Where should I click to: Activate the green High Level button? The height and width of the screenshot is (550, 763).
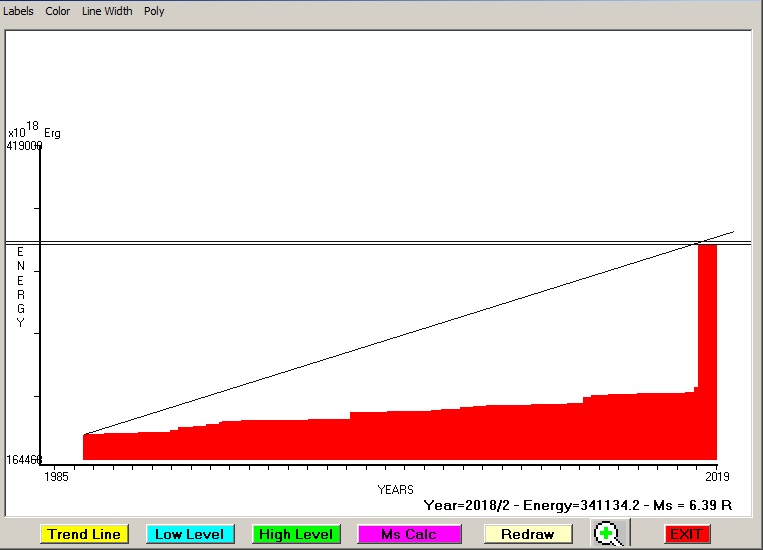pos(296,534)
